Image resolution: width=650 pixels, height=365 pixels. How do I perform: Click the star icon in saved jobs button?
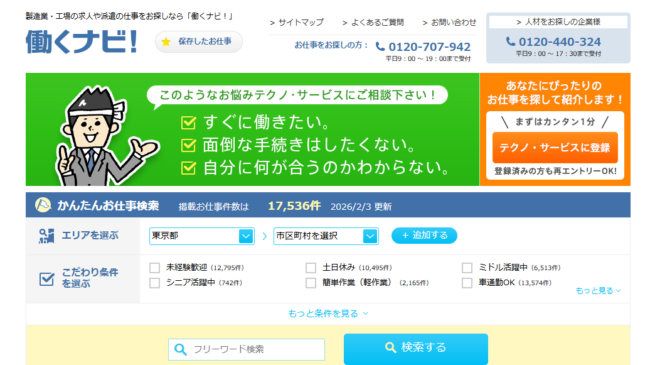166,42
